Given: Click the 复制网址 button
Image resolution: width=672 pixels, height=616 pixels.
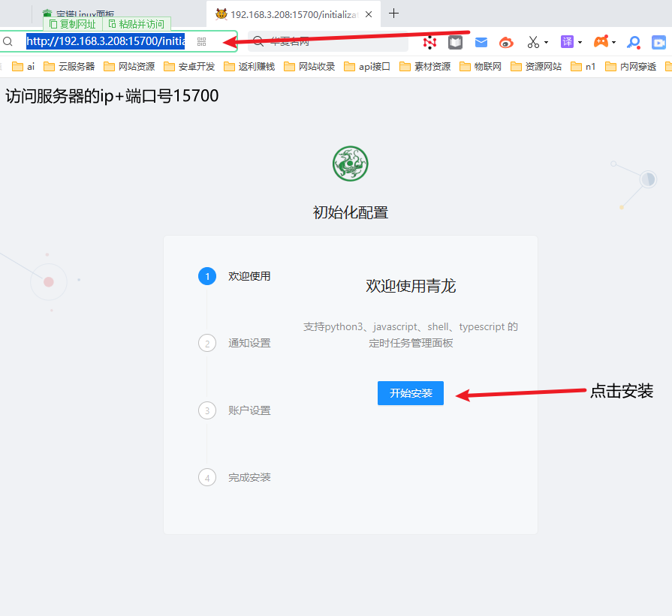Looking at the screenshot, I should coord(72,24).
